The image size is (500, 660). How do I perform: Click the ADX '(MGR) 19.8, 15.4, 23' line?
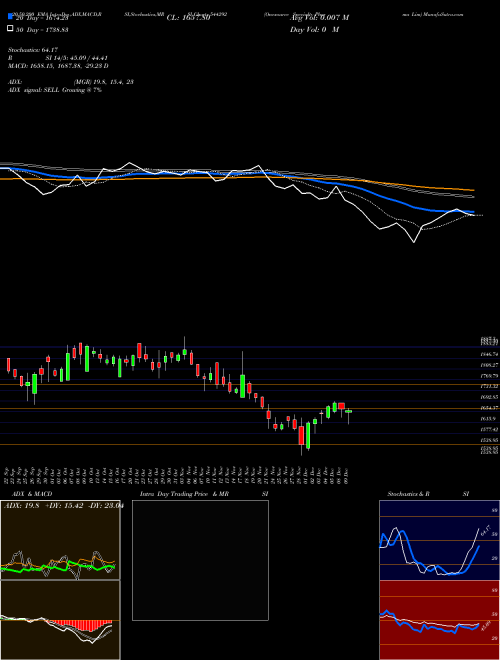[71, 82]
